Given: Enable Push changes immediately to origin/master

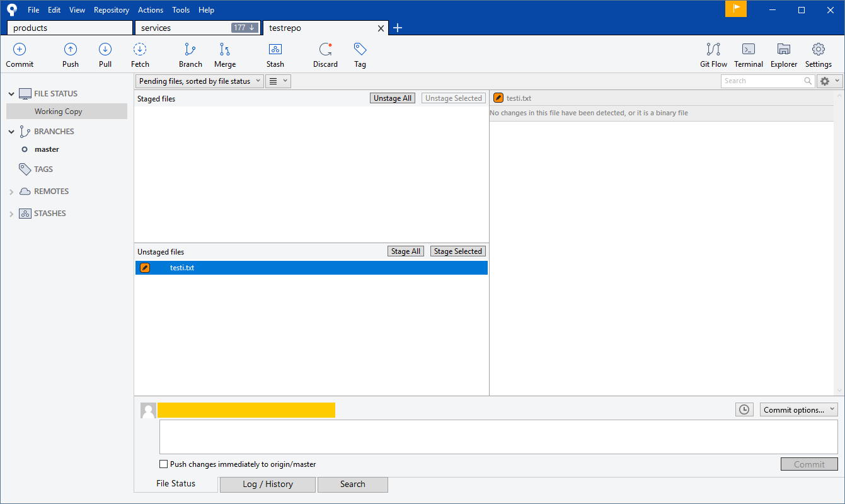Looking at the screenshot, I should tap(164, 464).
